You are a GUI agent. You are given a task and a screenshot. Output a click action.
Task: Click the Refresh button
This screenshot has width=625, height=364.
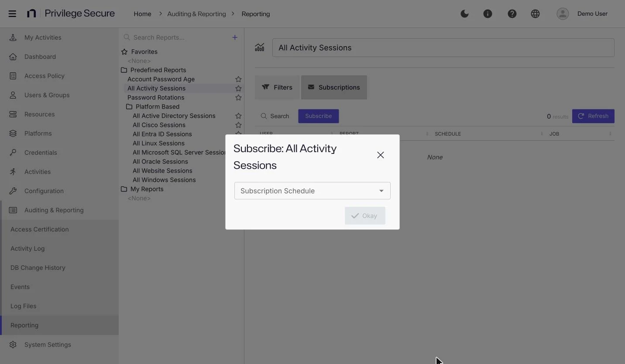tap(593, 116)
